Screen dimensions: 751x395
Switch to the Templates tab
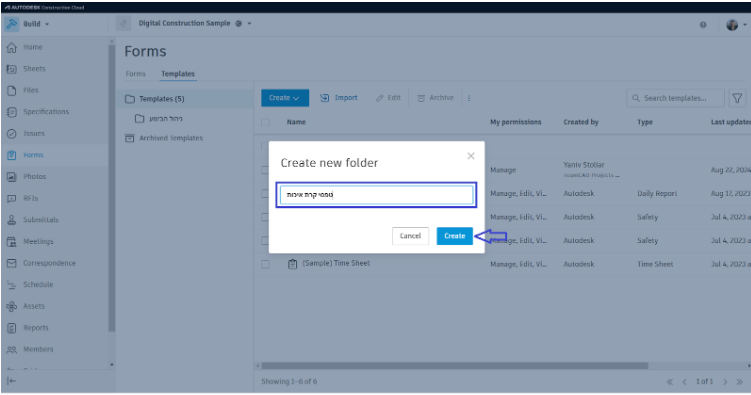(x=178, y=74)
